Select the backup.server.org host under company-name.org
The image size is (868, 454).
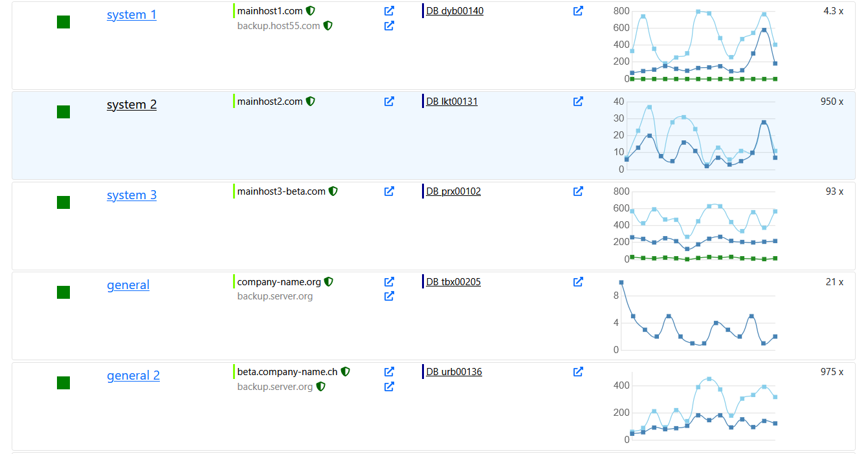pos(275,296)
